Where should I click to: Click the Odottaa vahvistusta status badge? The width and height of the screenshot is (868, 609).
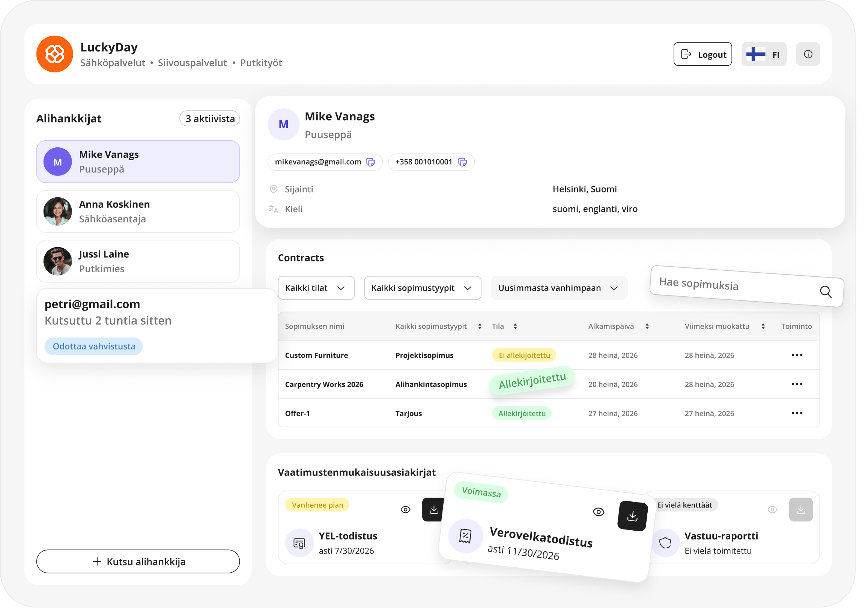(x=94, y=347)
